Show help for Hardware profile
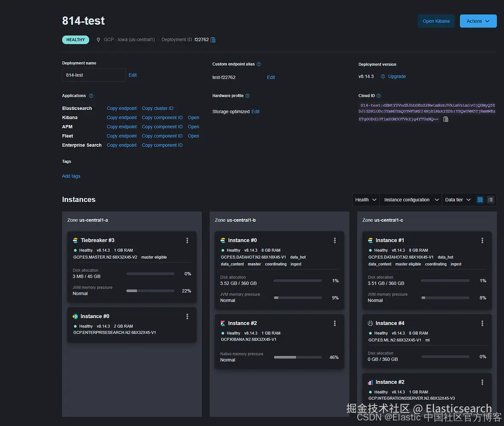This screenshot has height=426, width=504. (x=247, y=96)
